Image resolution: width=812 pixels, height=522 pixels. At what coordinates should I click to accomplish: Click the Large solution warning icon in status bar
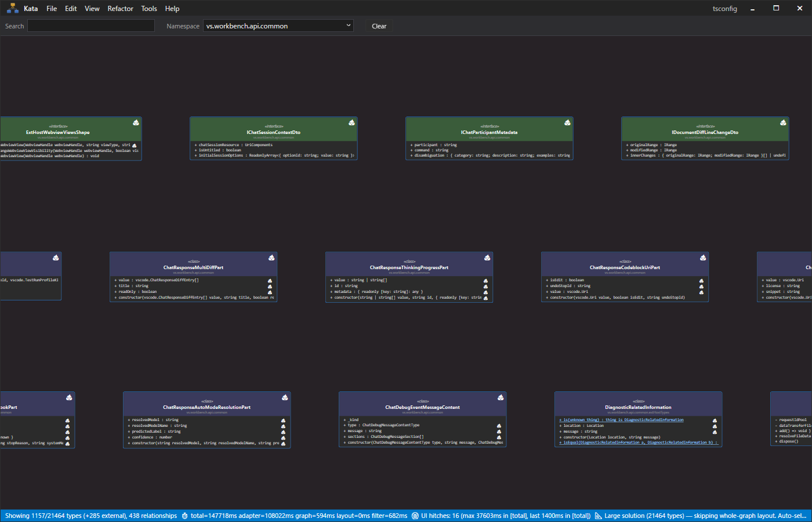(x=599, y=516)
